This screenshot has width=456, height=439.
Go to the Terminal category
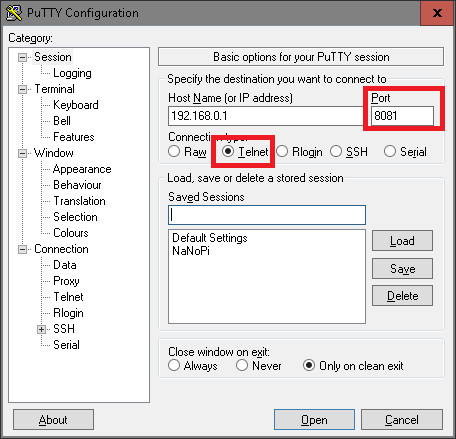point(55,89)
